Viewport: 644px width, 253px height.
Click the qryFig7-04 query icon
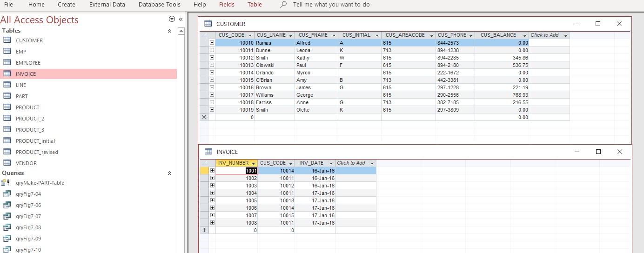[7, 194]
